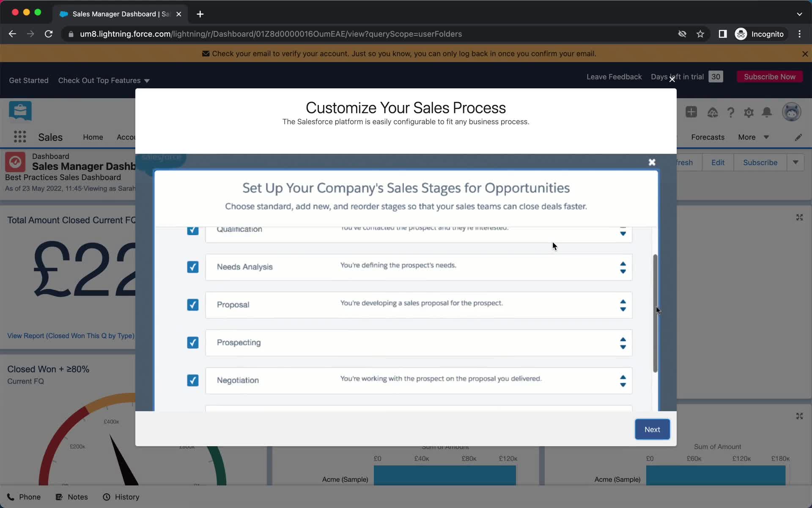Close the Sales Manager Dashboard tab
Viewport: 812px width, 508px height.
pos(179,14)
